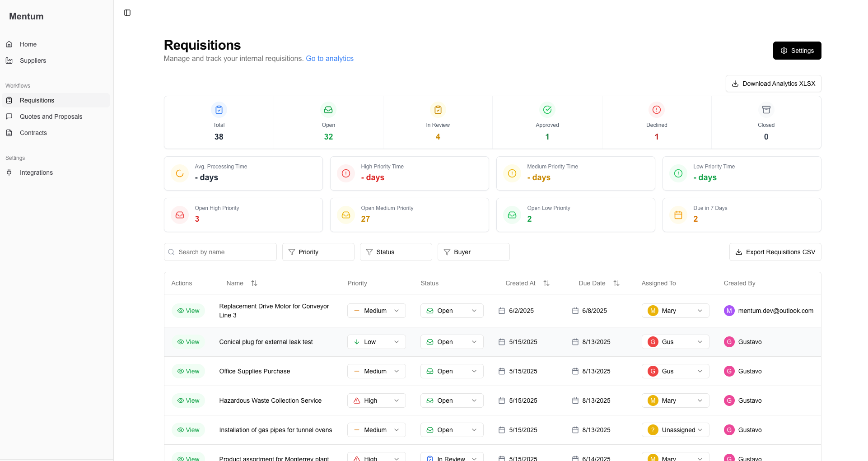This screenshot has height=461, width=868.
Task: Toggle sorting by Due Date
Action: [x=616, y=283]
